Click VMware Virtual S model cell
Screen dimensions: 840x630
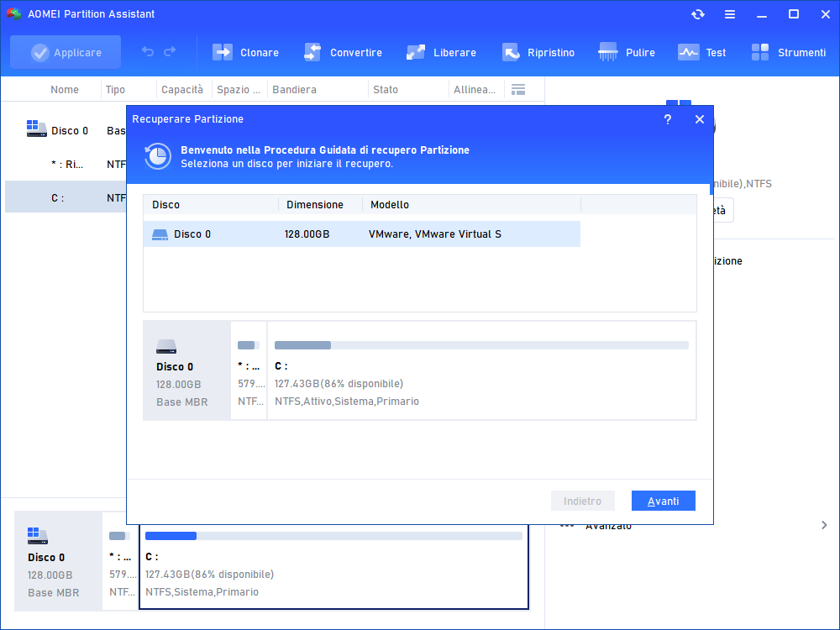tap(435, 234)
